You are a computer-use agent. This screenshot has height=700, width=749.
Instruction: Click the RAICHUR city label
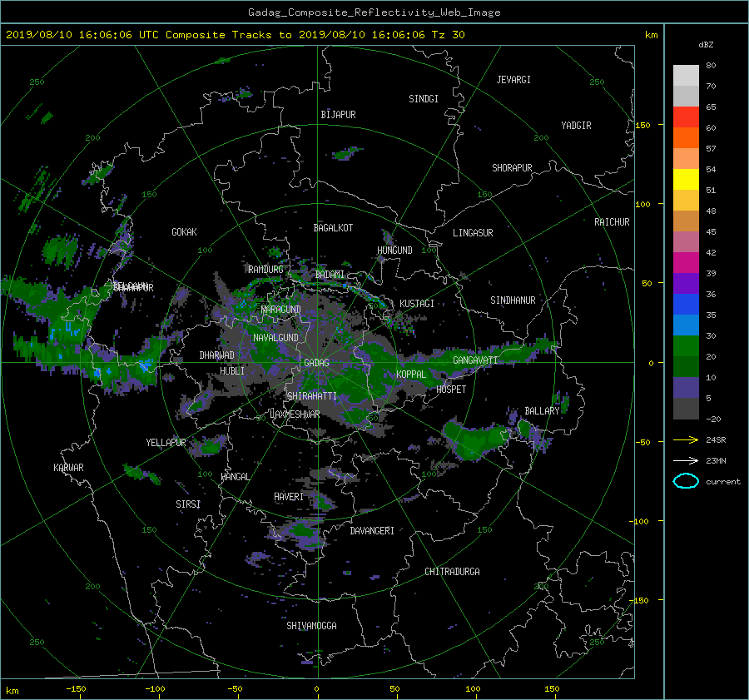point(612,222)
